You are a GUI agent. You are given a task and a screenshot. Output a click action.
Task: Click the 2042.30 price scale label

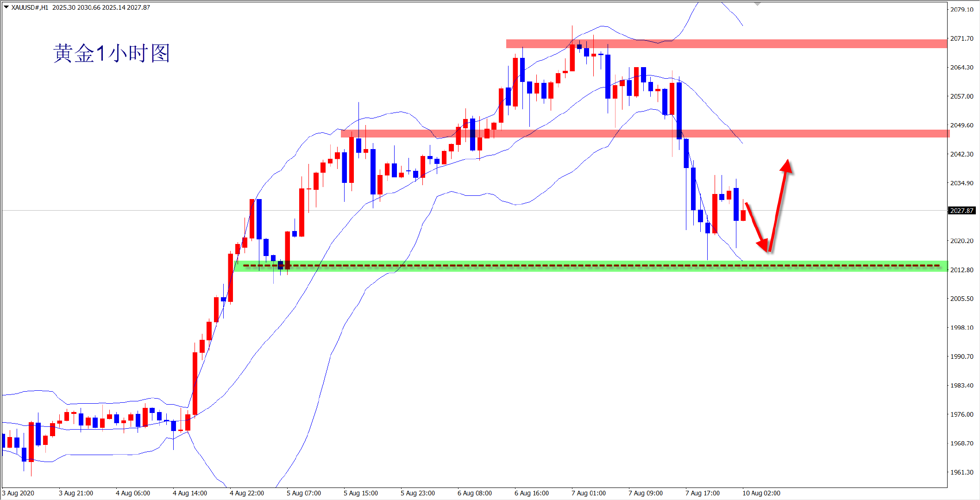[961, 154]
